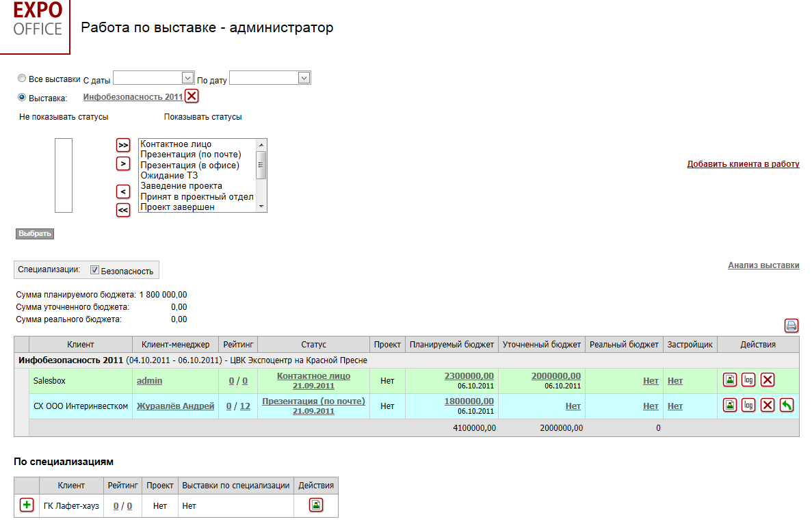Click the print icon above the table

coord(791,326)
